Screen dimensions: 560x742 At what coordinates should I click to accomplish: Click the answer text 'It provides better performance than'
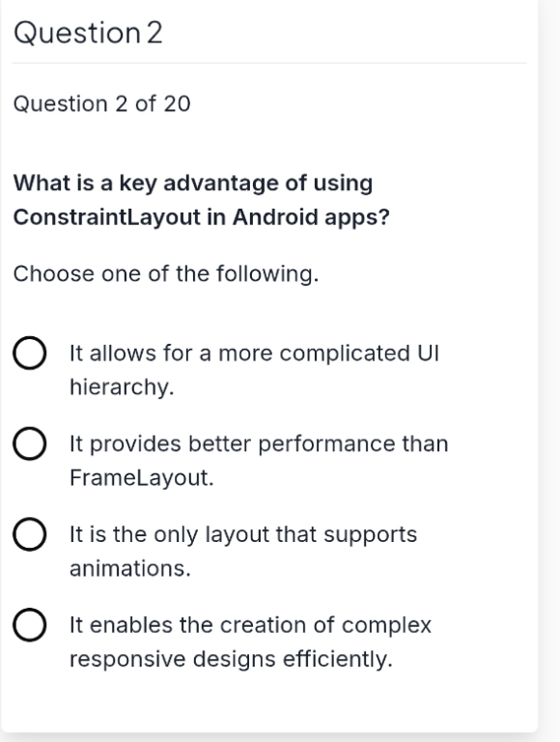click(x=259, y=443)
